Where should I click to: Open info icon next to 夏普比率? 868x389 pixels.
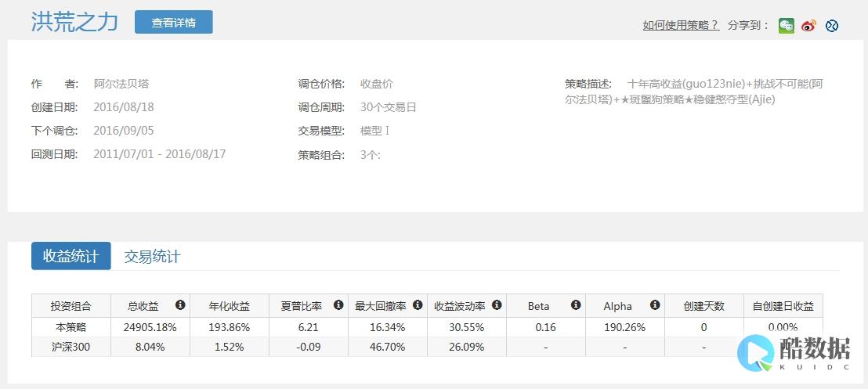(x=338, y=305)
